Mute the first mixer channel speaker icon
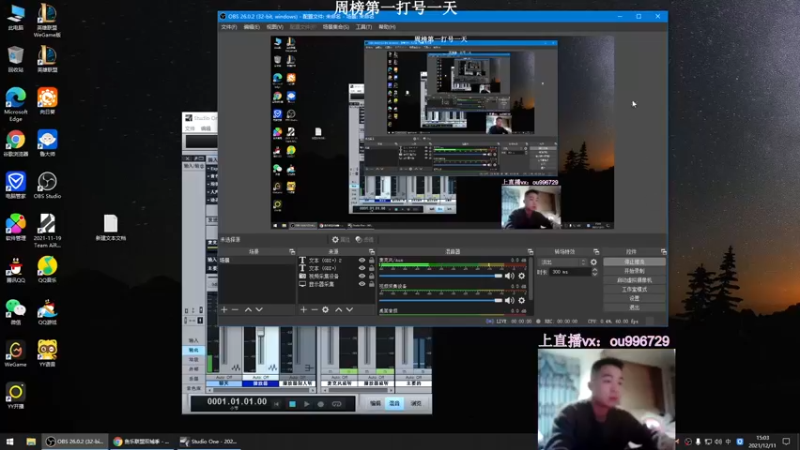The image size is (800, 450). point(509,276)
